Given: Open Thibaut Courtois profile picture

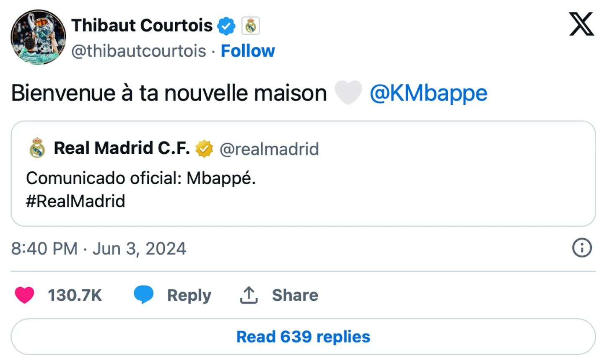Looking at the screenshot, I should pyautogui.click(x=38, y=37).
